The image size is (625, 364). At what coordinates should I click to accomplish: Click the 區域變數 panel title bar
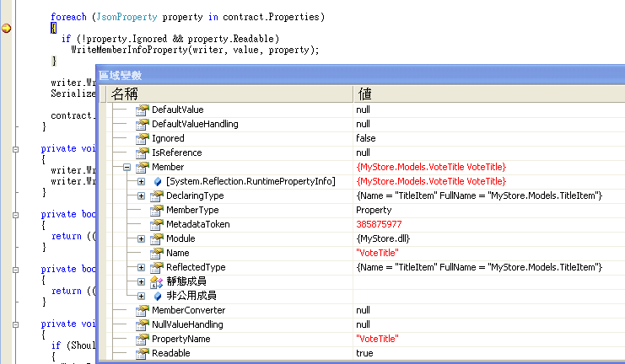pyautogui.click(x=361, y=75)
